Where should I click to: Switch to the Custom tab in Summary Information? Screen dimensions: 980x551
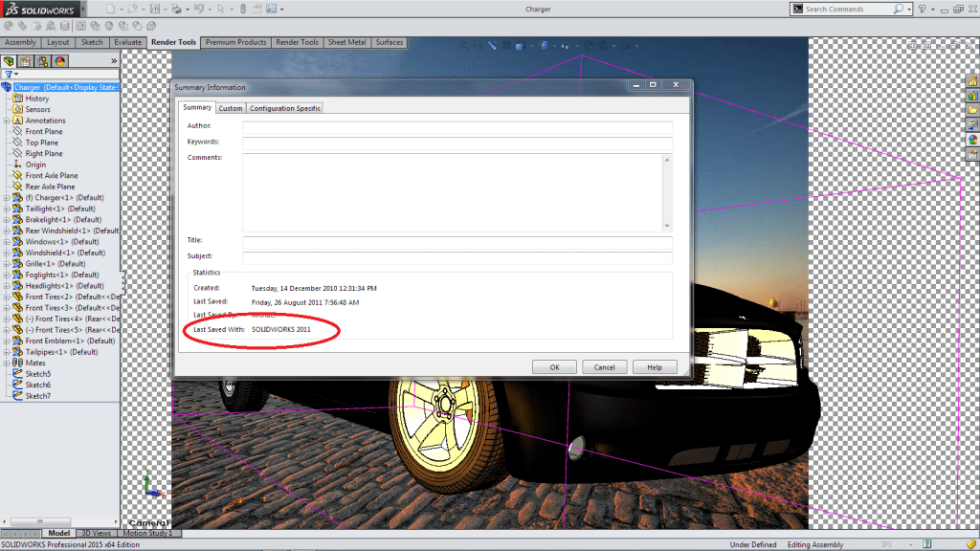[x=230, y=108]
